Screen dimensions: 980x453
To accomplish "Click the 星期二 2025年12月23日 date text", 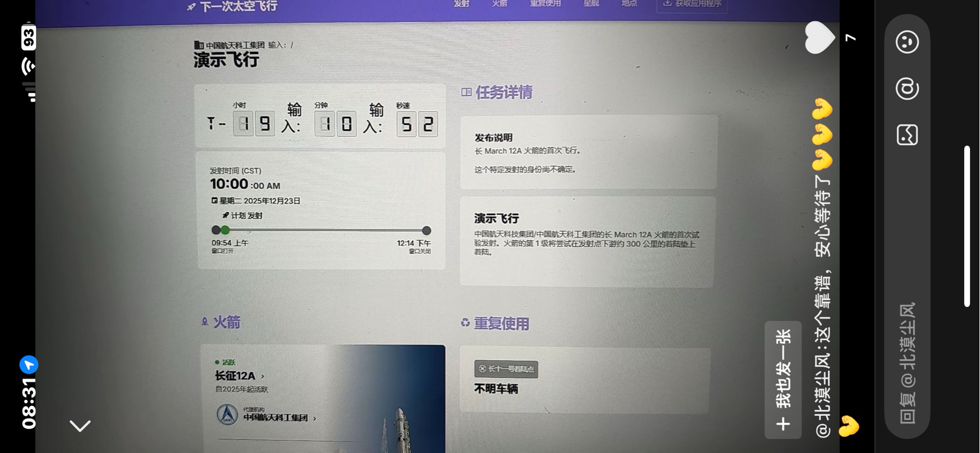I will tap(260, 201).
